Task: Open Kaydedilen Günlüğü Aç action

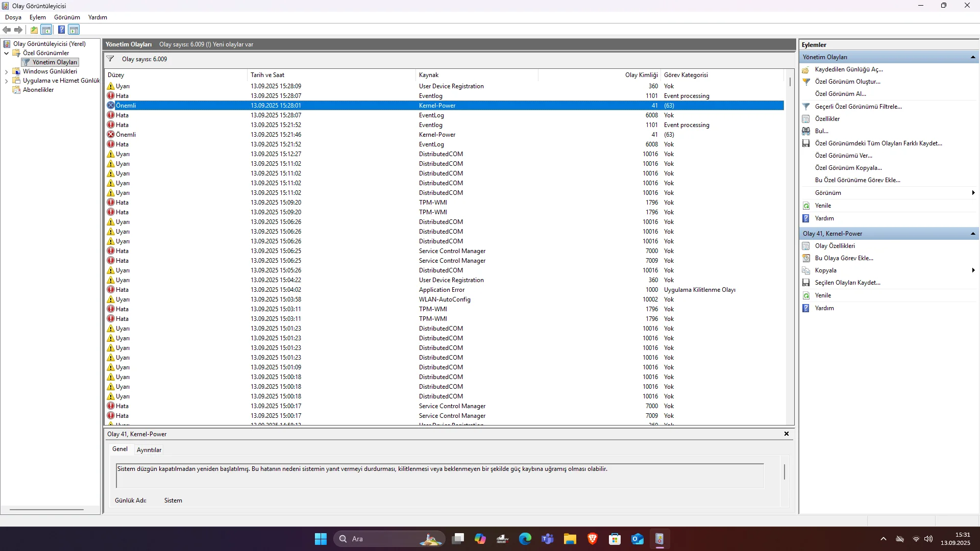Action: (848, 69)
